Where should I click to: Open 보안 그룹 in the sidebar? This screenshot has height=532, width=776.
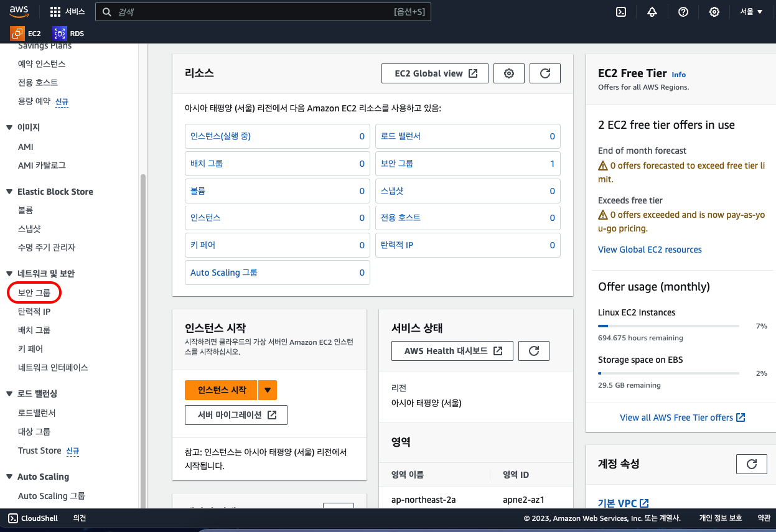pyautogui.click(x=34, y=292)
